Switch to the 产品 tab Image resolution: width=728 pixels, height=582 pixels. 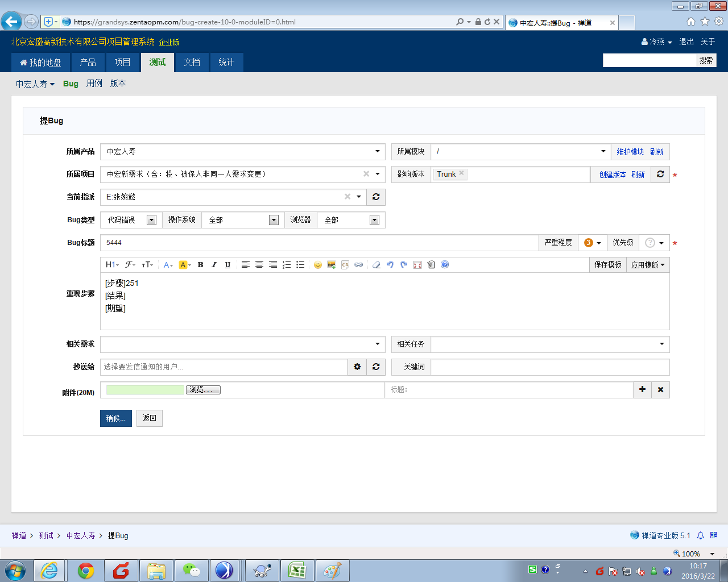(x=88, y=63)
